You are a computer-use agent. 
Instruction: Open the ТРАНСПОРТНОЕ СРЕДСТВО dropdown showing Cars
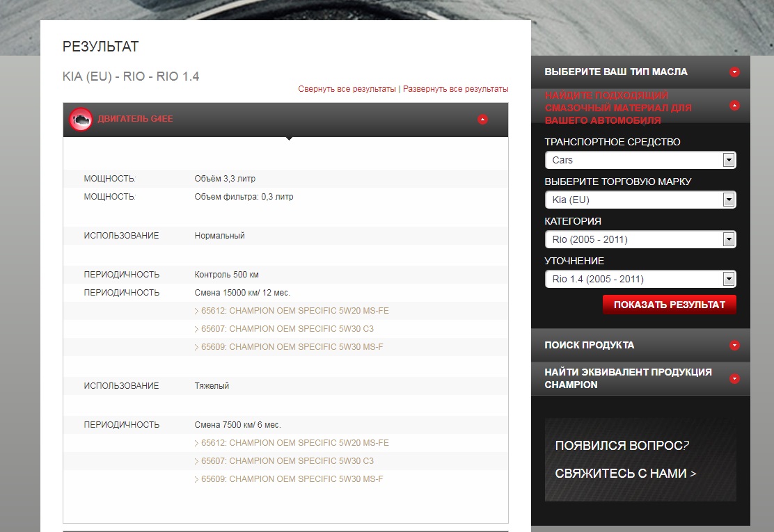coord(640,160)
